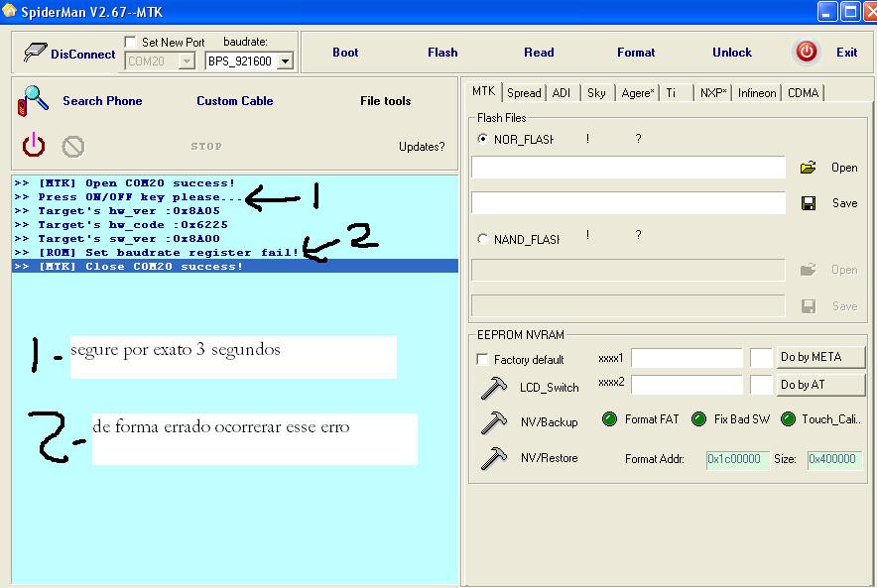
Task: Open the BPS_921600 baudrate dropdown
Action: coord(285,60)
